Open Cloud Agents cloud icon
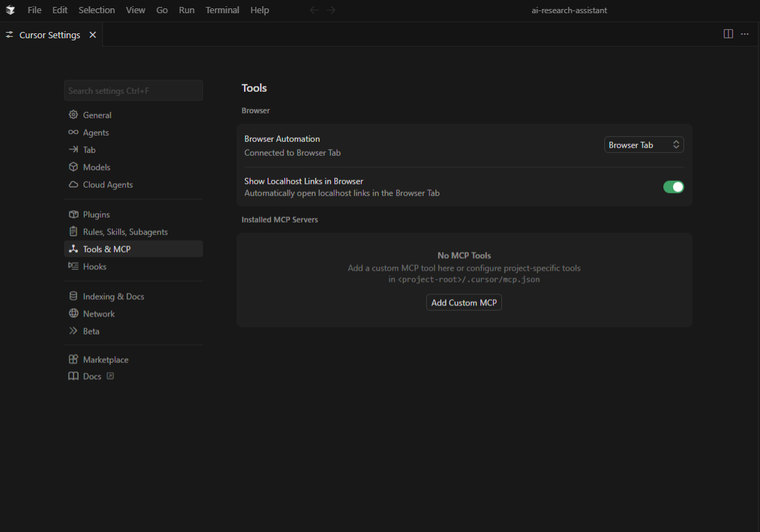Screen dimensions: 760x532 coord(73,184)
